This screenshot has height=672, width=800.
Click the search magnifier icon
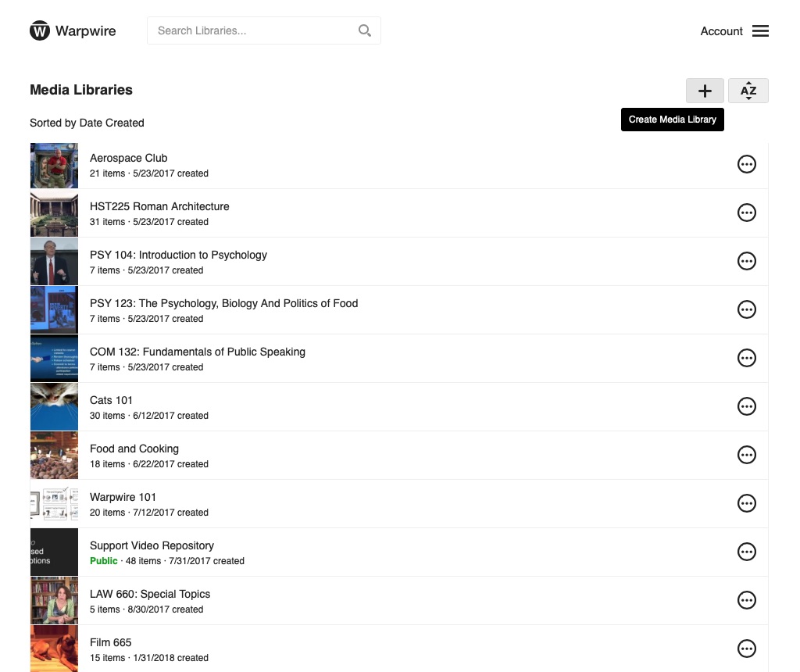coord(364,30)
